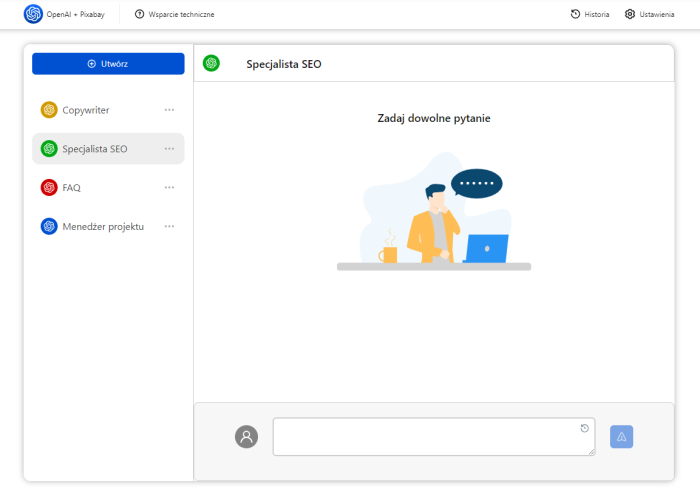The image size is (700, 495).
Task: Click the green icon in chat header
Action: (211, 64)
